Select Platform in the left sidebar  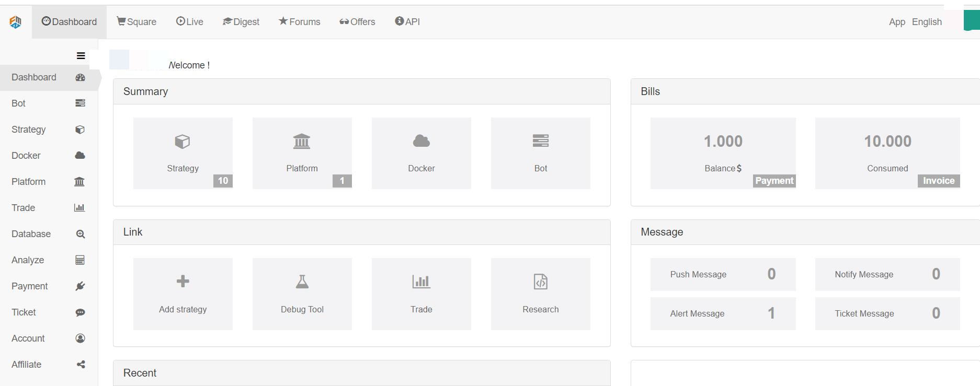pyautogui.click(x=49, y=182)
